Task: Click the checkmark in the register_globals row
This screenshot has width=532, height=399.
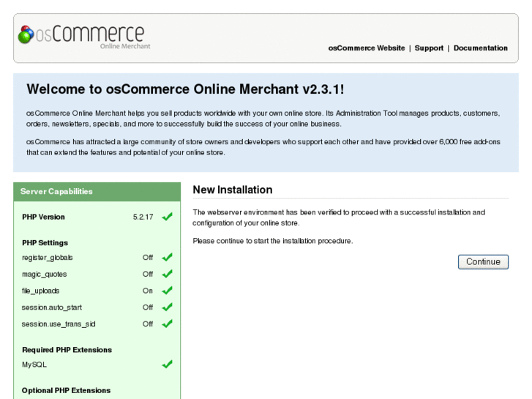Action: click(x=167, y=258)
